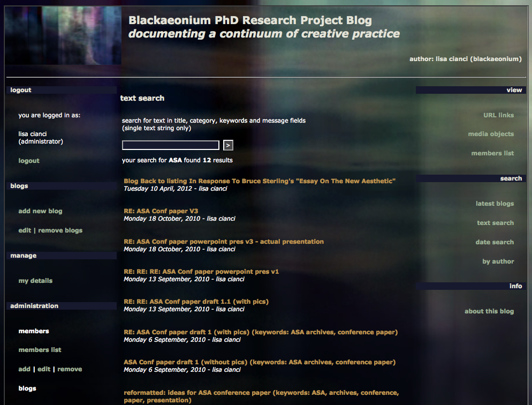Open text search from right sidebar
Screen dimensions: 532x405
pos(496,223)
